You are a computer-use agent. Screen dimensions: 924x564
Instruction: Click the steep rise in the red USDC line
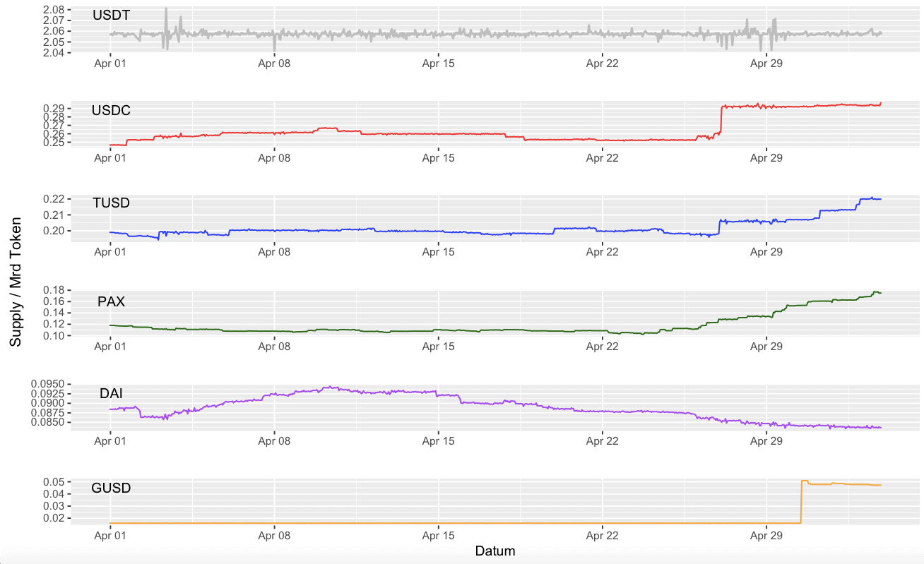tap(721, 119)
